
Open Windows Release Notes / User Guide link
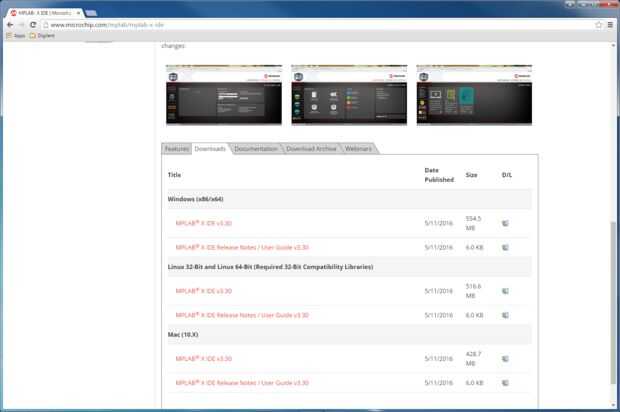(x=242, y=248)
